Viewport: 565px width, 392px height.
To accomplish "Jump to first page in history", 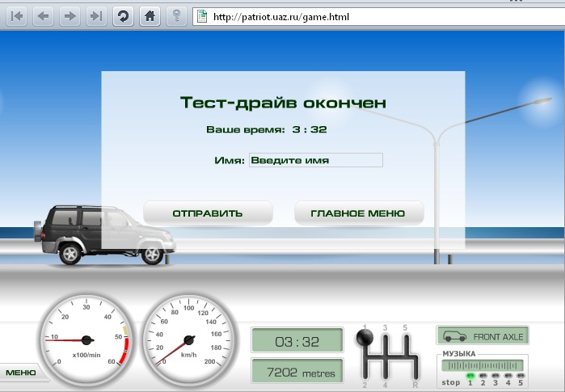I will click(18, 15).
